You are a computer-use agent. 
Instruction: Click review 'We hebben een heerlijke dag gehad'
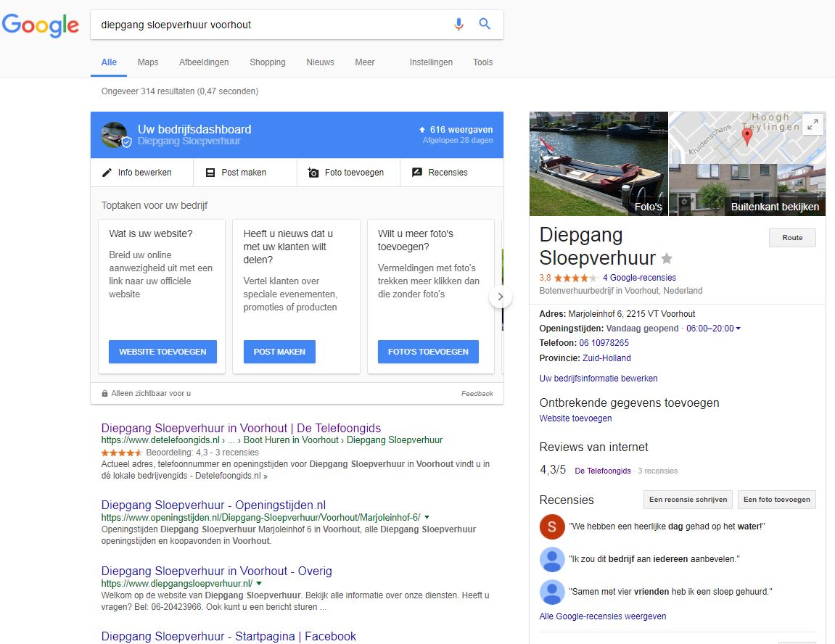[x=667, y=527]
